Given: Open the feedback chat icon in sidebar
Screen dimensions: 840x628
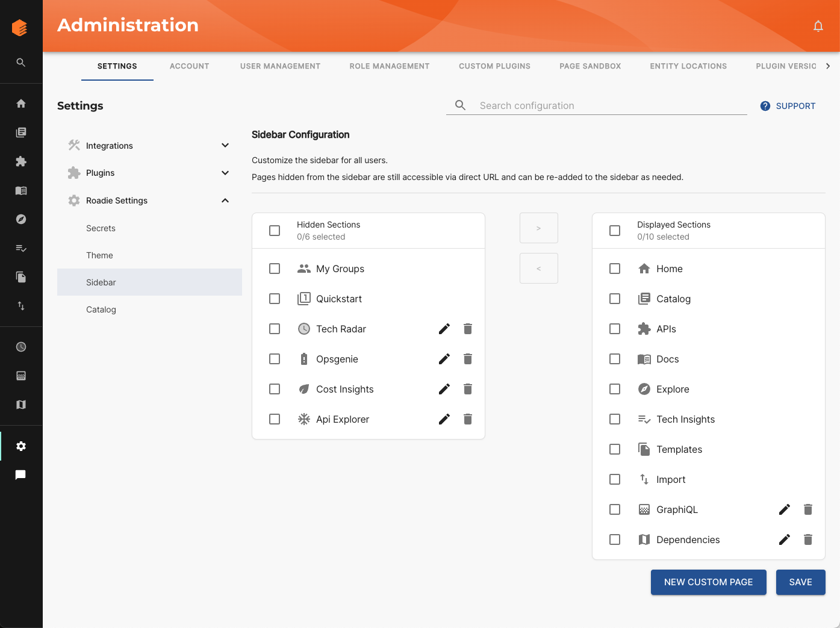Looking at the screenshot, I should click(21, 475).
